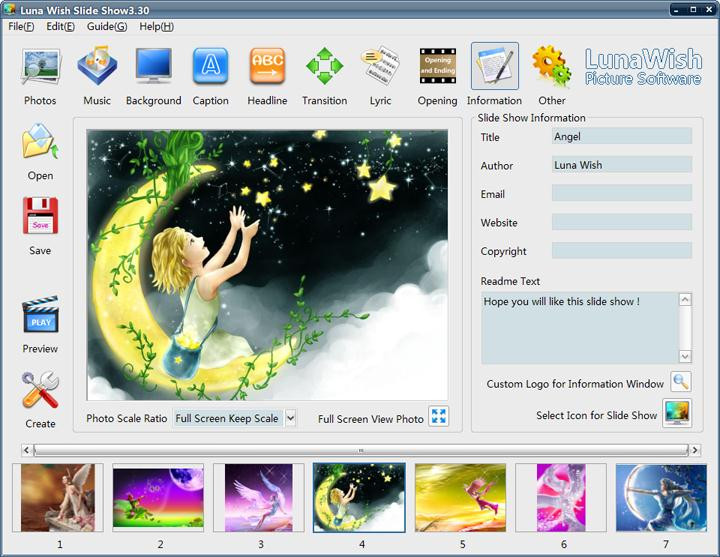Click the Create tools icon
This screenshot has height=557, width=720.
coord(40,390)
